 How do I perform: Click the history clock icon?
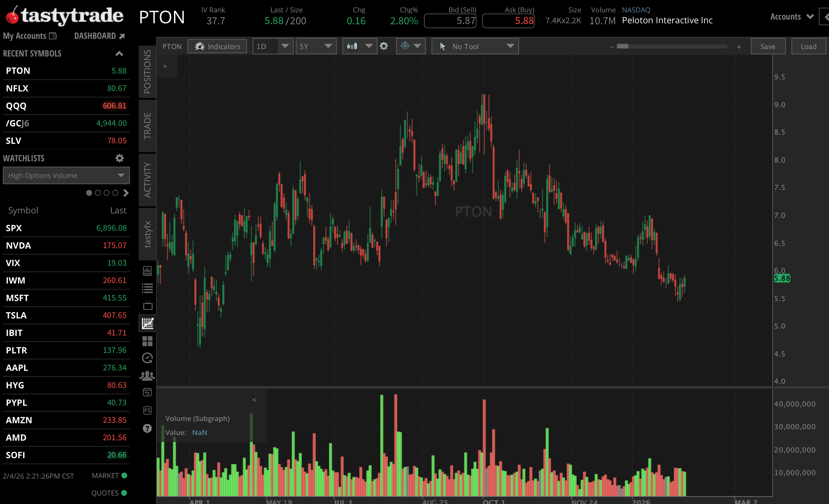(x=147, y=358)
